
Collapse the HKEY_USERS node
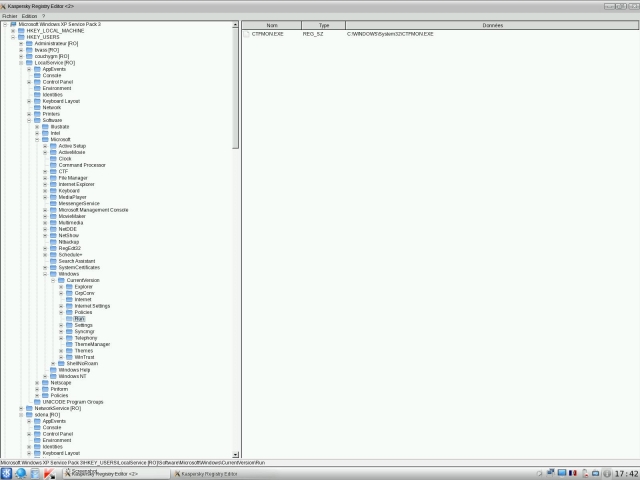[13, 37]
